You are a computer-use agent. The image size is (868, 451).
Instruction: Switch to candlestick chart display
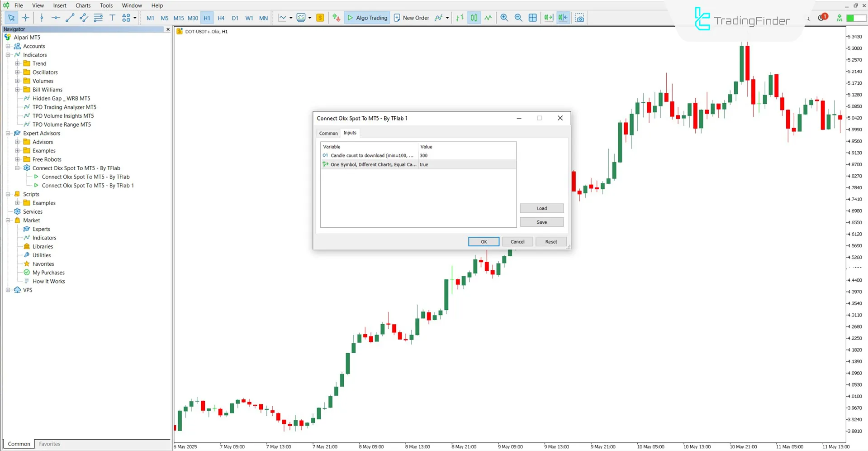(x=474, y=18)
